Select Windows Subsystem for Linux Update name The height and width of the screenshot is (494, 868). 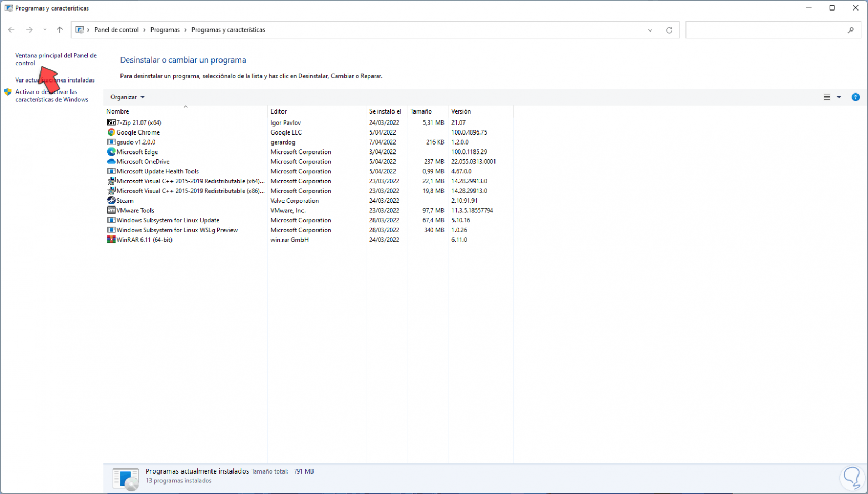pyautogui.click(x=168, y=220)
